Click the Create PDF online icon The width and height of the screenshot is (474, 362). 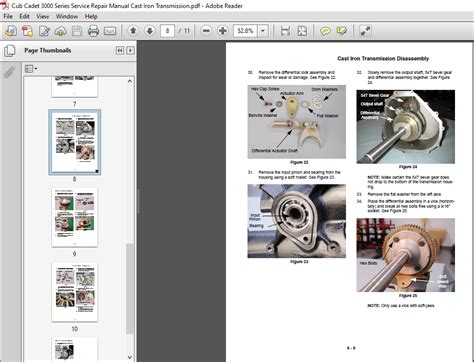click(27, 31)
